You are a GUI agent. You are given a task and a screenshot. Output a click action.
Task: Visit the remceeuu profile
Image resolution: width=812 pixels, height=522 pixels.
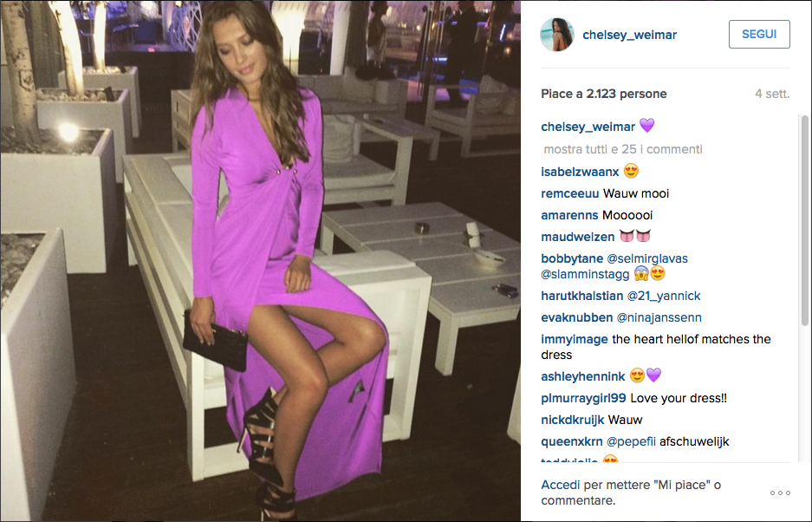point(569,193)
